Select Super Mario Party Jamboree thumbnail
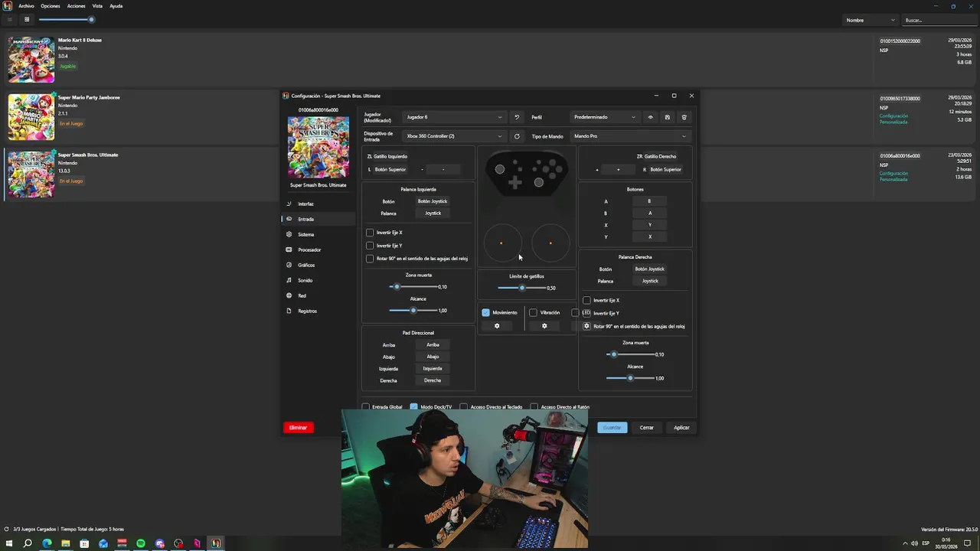 [x=31, y=116]
